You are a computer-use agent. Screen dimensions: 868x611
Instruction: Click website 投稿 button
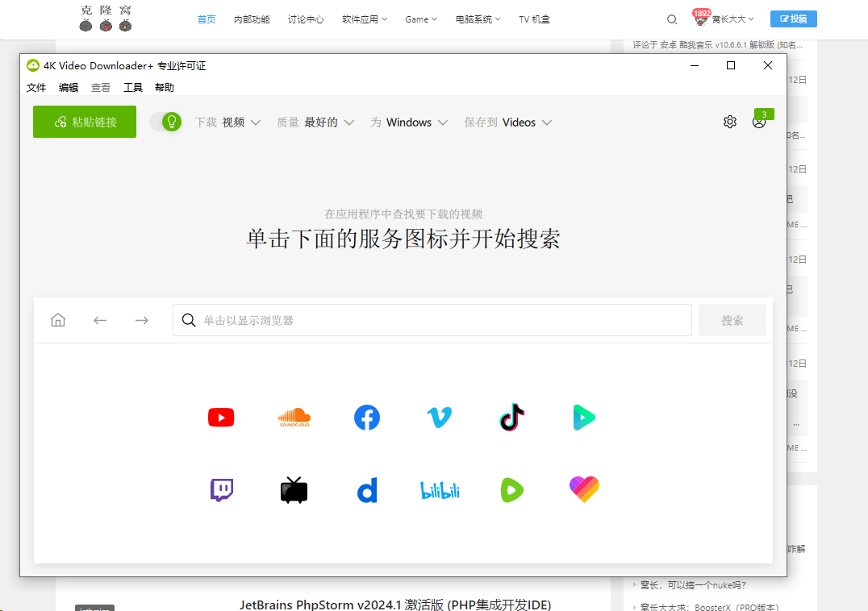(793, 19)
